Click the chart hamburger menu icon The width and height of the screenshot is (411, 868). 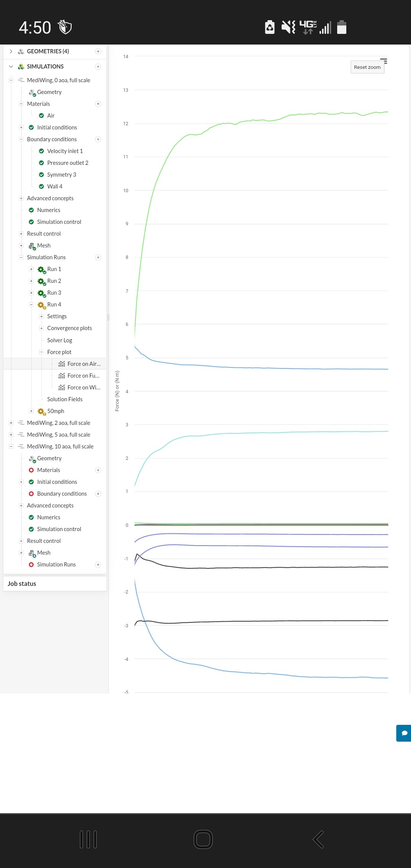click(384, 61)
